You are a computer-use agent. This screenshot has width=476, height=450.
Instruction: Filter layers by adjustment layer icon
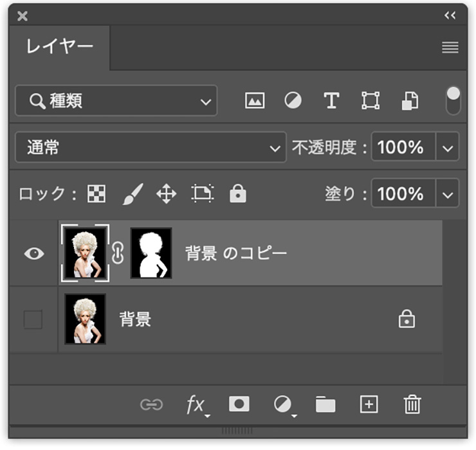pyautogui.click(x=293, y=101)
